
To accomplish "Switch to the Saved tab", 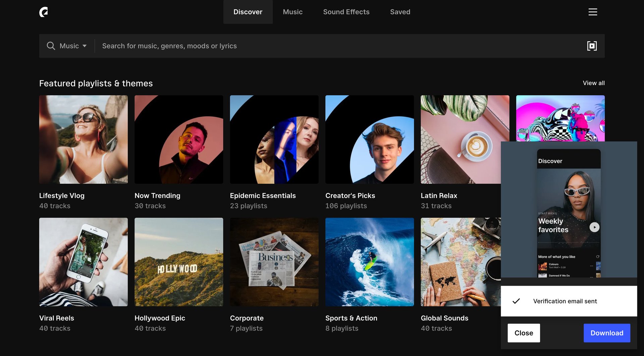I will (x=400, y=12).
